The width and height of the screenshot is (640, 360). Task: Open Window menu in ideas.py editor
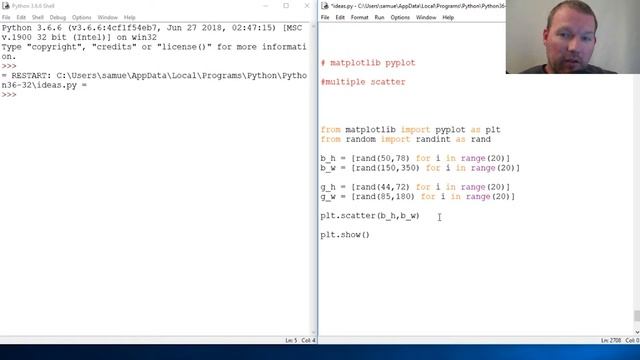(x=426, y=18)
